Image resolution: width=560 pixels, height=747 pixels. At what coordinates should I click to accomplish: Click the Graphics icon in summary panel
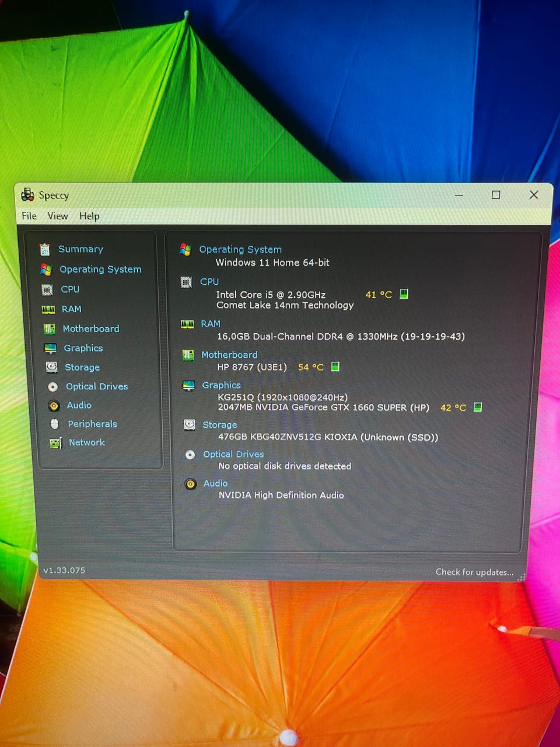point(188,386)
